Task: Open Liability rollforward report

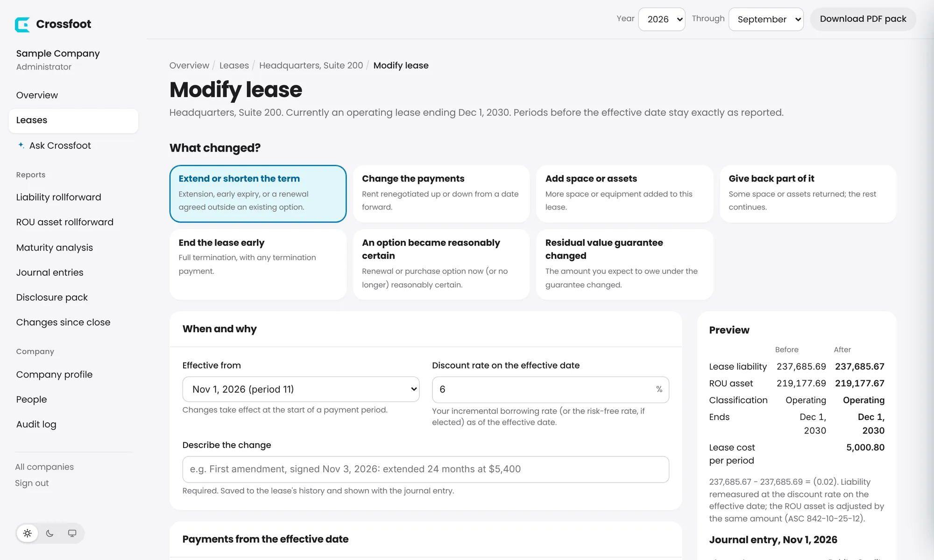Action: (73, 197)
